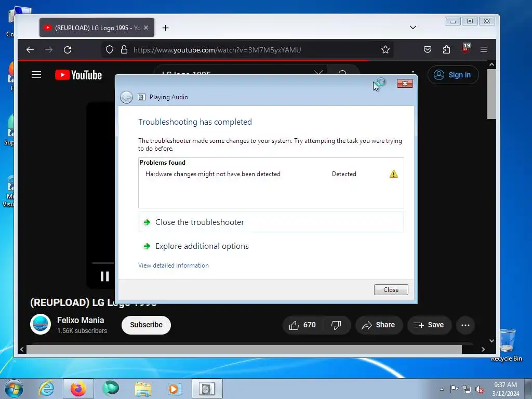Close the LG Logo 1995 tab
The image size is (532, 399).
pos(146,28)
